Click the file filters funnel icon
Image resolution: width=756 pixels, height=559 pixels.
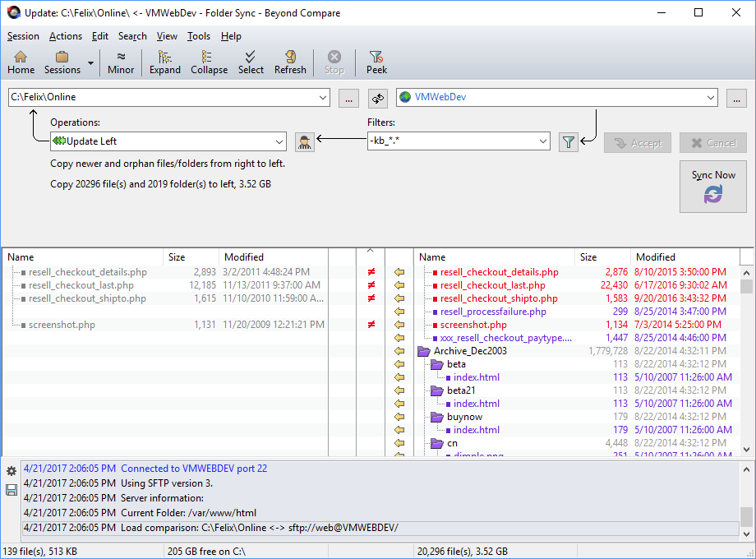pyautogui.click(x=569, y=141)
